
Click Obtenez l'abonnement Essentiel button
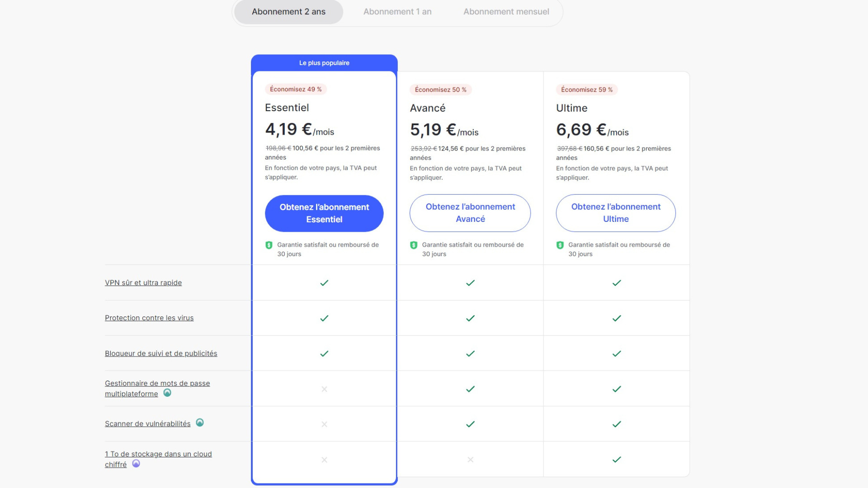[324, 213]
